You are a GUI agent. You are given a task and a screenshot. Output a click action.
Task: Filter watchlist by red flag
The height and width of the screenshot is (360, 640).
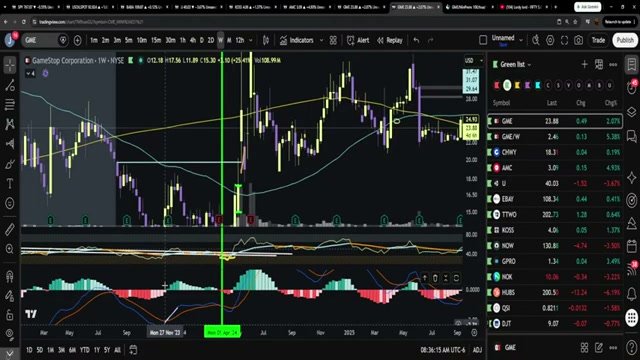pyautogui.click(x=497, y=85)
